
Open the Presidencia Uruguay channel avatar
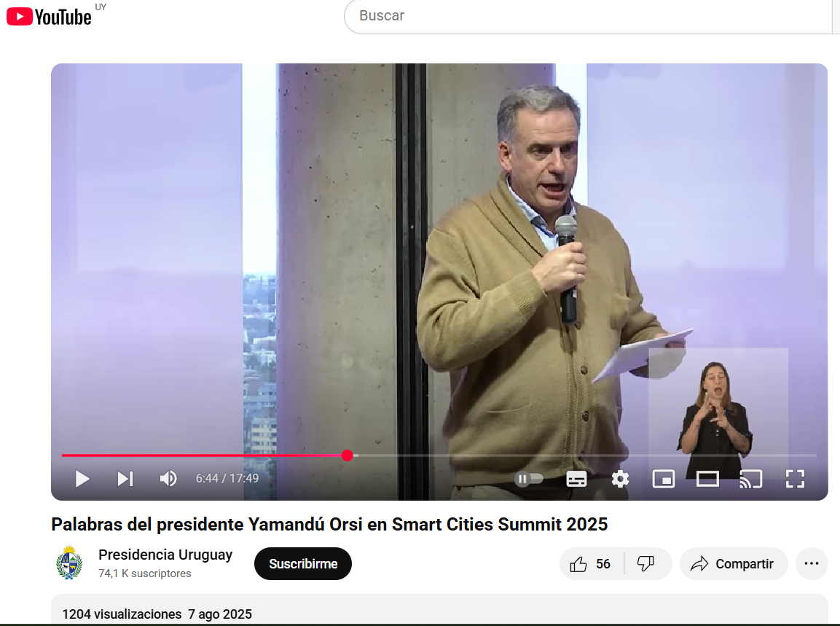[x=69, y=563]
